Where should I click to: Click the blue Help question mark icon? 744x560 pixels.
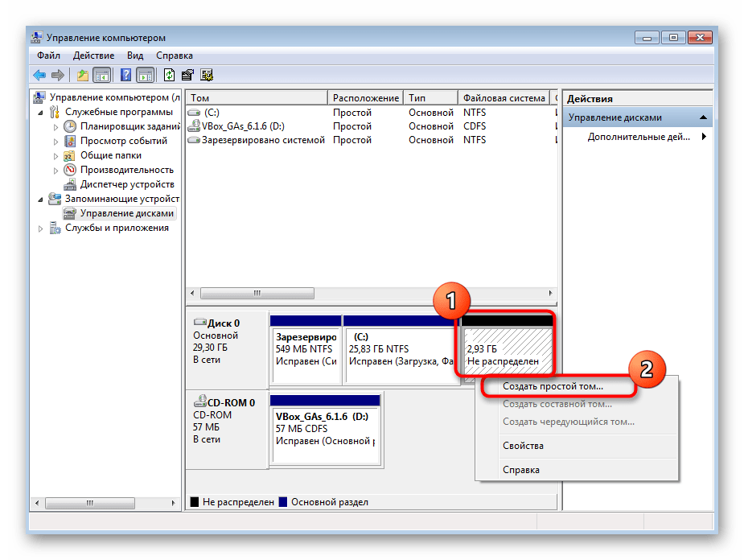point(125,75)
